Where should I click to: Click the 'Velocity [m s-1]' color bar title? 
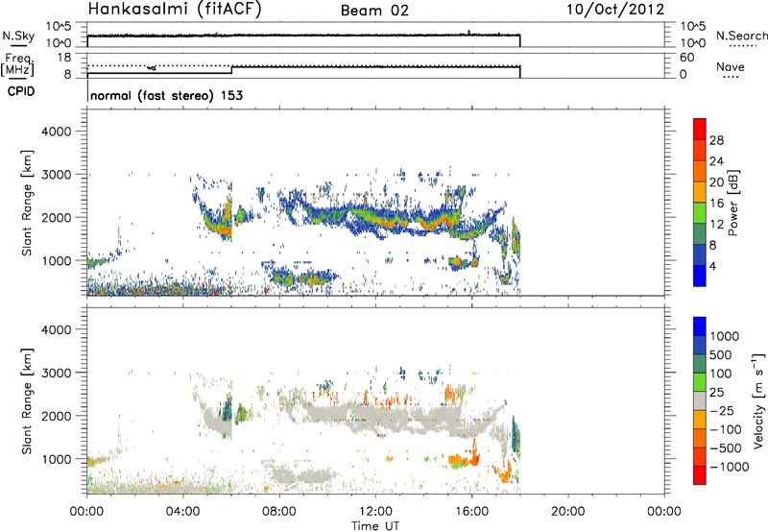(x=758, y=400)
